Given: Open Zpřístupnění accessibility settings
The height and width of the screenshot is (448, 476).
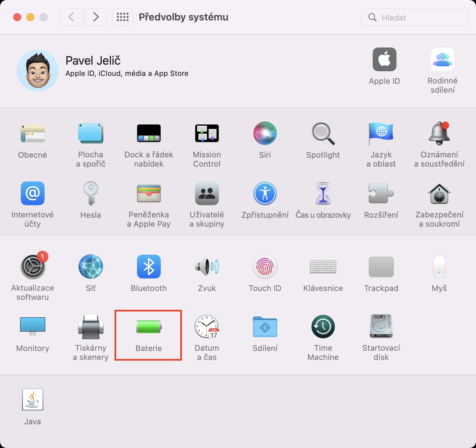Looking at the screenshot, I should tap(265, 193).
